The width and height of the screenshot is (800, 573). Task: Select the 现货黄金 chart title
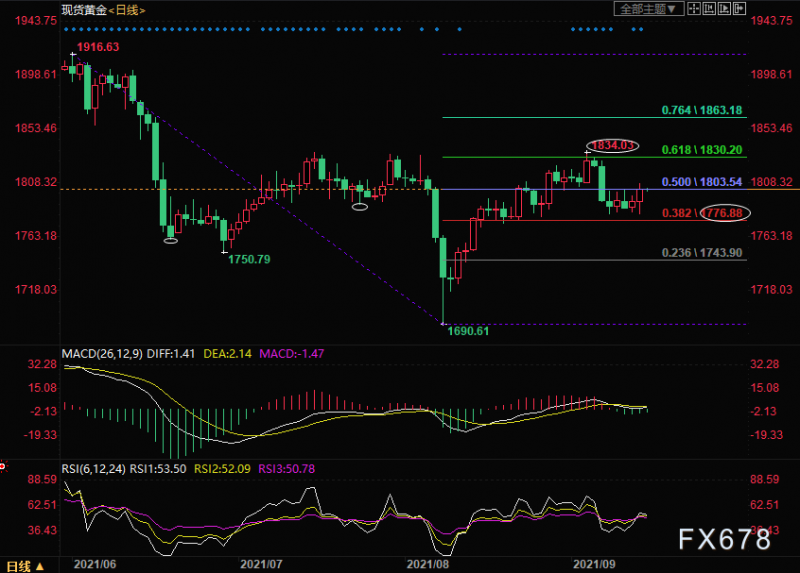(84, 10)
